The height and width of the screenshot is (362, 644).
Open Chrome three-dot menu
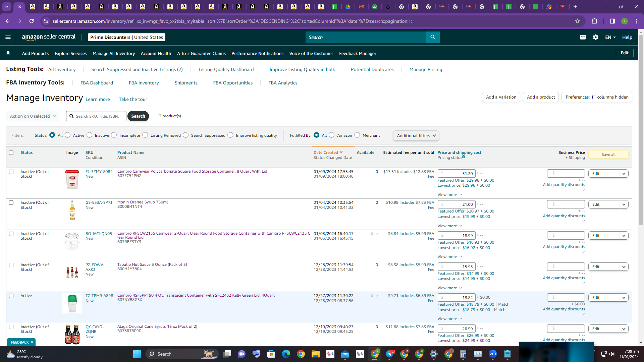637,21
